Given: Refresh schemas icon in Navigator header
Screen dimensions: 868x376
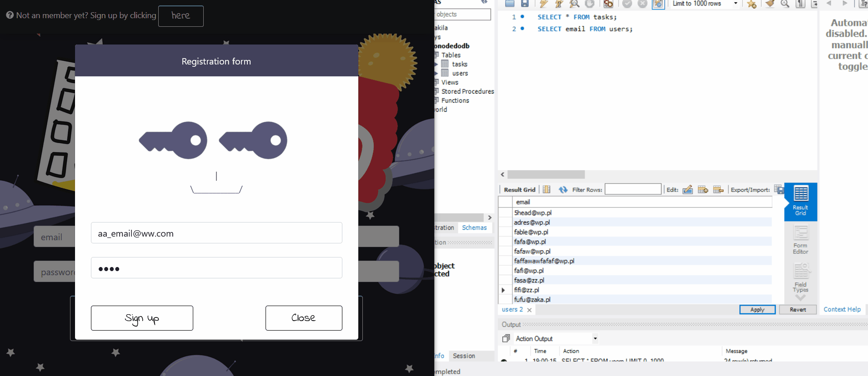Looking at the screenshot, I should point(485,2).
